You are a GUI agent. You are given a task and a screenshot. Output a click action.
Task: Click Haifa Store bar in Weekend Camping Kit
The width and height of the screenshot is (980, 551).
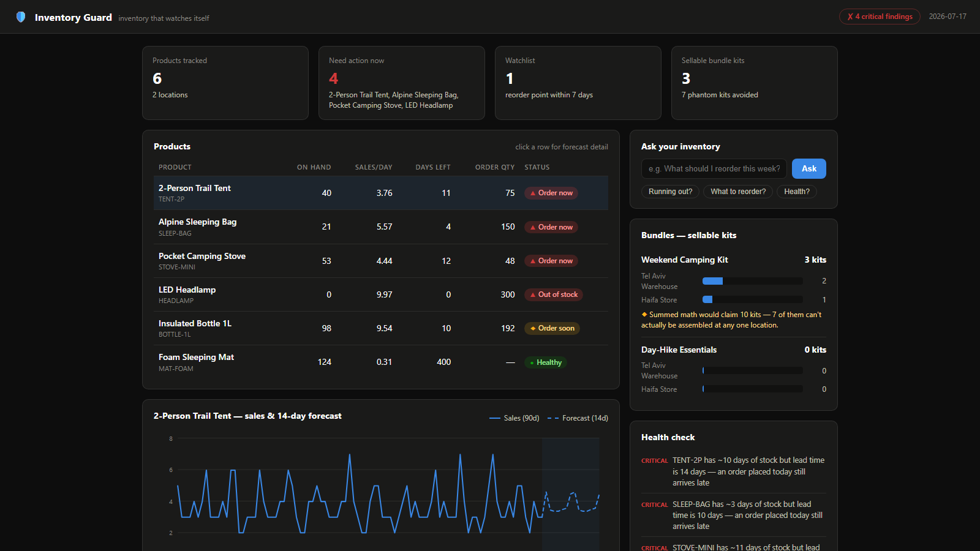[752, 299]
